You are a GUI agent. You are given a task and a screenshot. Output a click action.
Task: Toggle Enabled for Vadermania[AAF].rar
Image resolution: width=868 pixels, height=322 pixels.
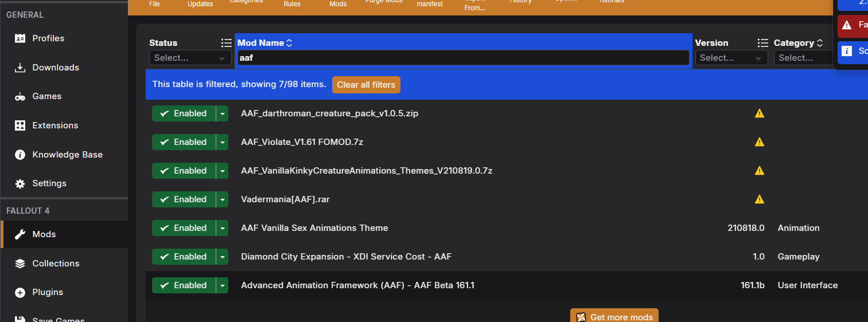[x=184, y=199]
